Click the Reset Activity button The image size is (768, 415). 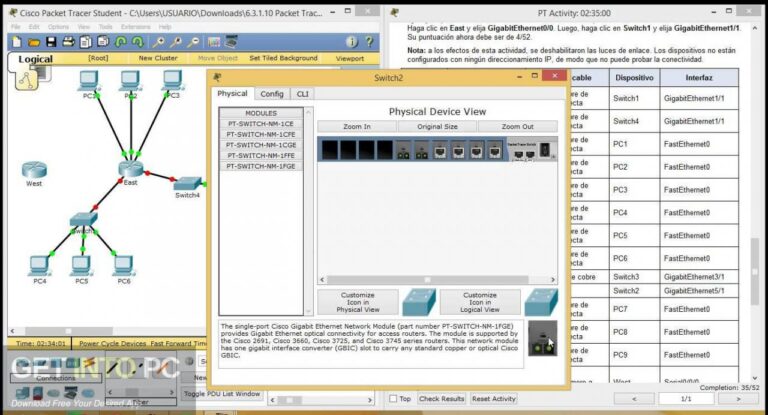tap(494, 399)
